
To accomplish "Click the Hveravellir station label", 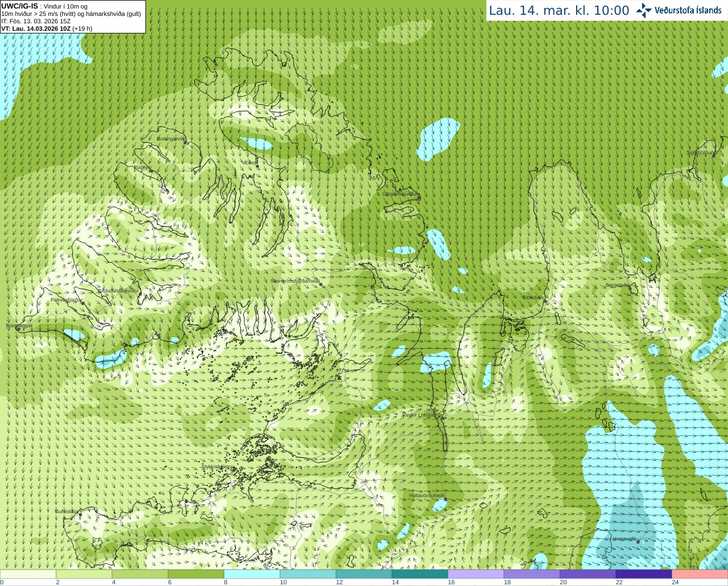I will tap(624, 539).
